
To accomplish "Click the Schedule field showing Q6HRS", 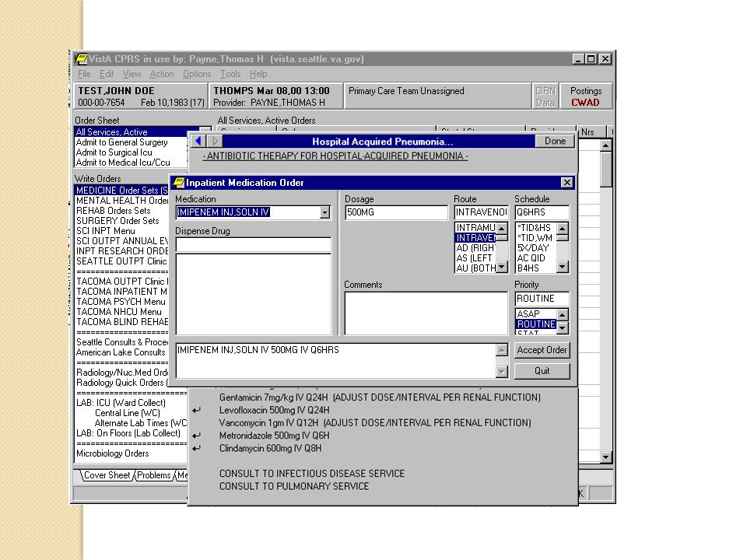I will [542, 212].
